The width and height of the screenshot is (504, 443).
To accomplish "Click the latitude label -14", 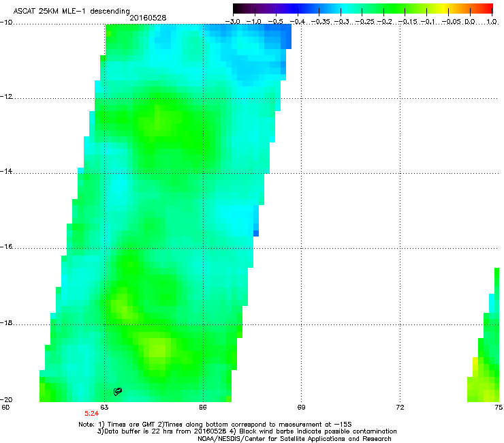I will (x=6, y=171).
